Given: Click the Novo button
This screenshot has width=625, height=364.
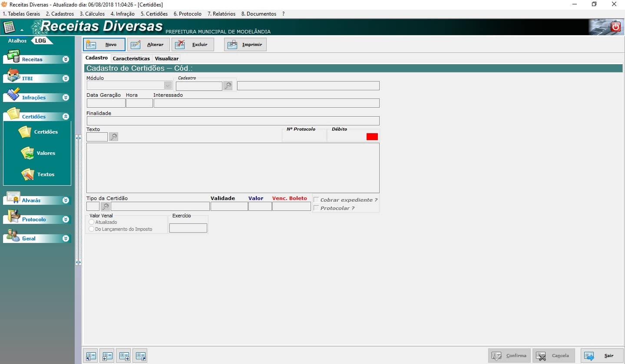Looking at the screenshot, I should pyautogui.click(x=104, y=45).
